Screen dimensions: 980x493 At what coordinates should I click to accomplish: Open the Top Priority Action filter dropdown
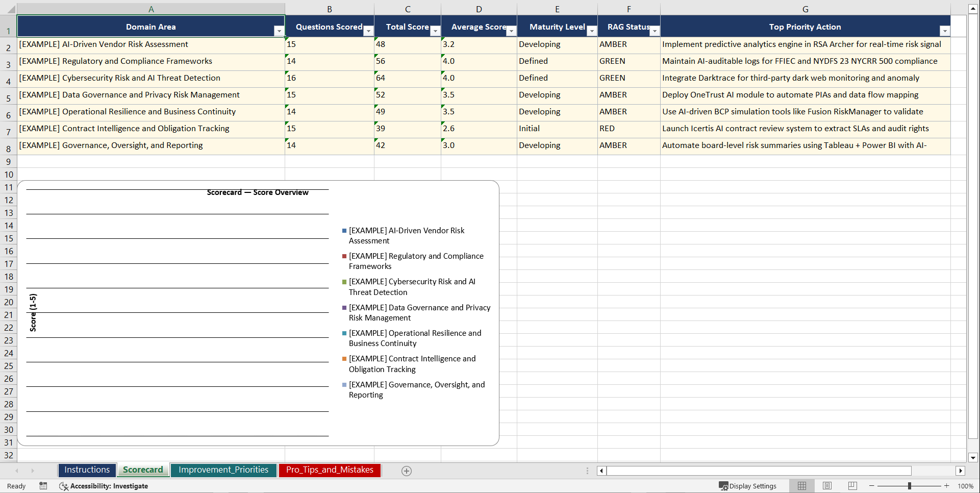tap(945, 31)
